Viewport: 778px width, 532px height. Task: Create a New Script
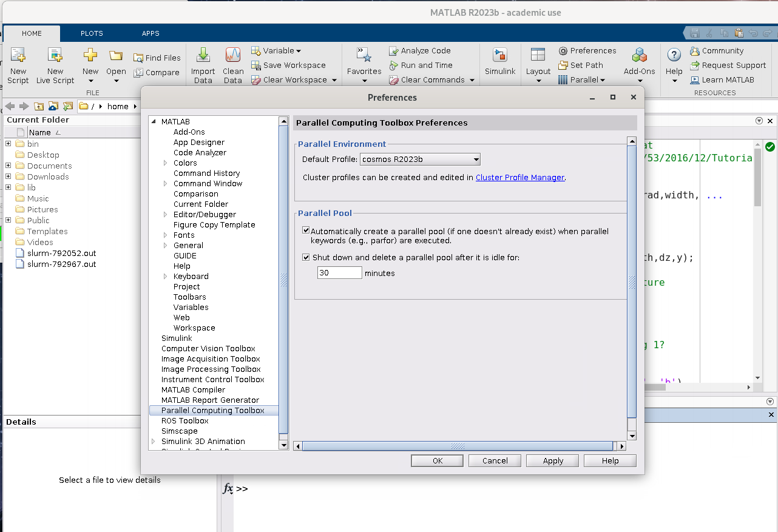pos(18,66)
